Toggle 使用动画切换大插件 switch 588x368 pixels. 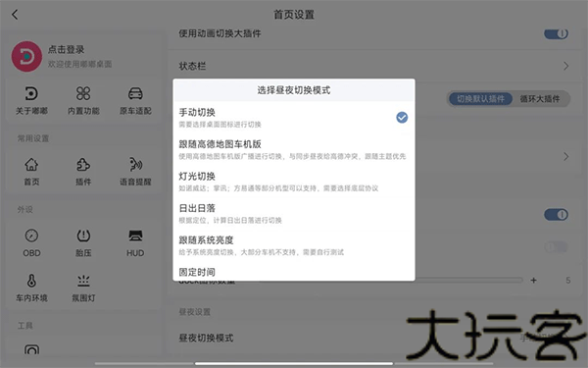[x=556, y=33]
